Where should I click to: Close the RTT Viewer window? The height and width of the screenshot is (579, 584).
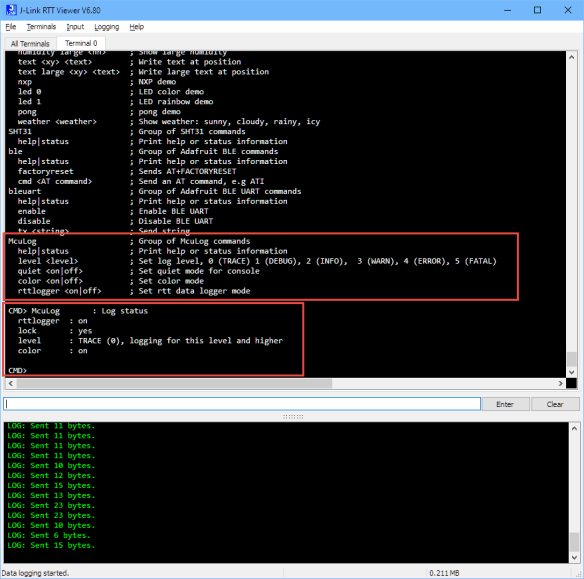[x=568, y=10]
